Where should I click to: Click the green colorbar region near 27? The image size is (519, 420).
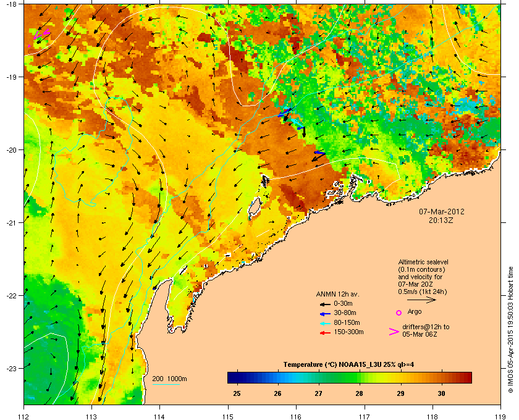point(319,377)
